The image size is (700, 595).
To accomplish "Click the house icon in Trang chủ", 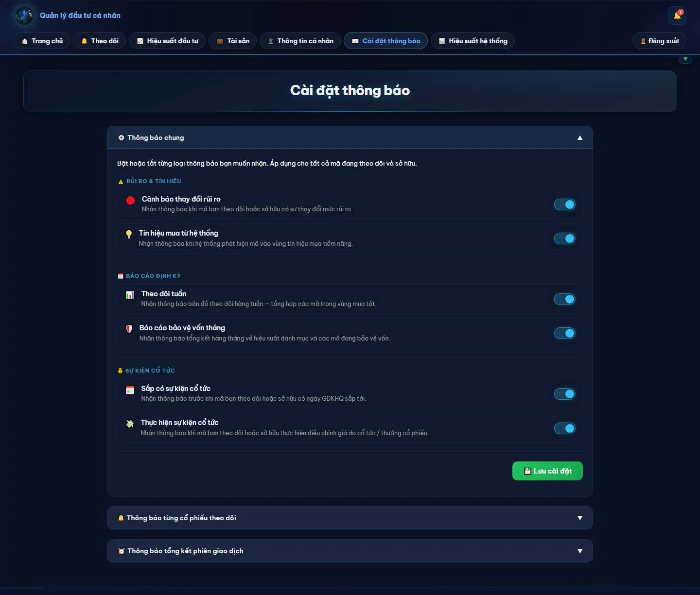I will (25, 41).
